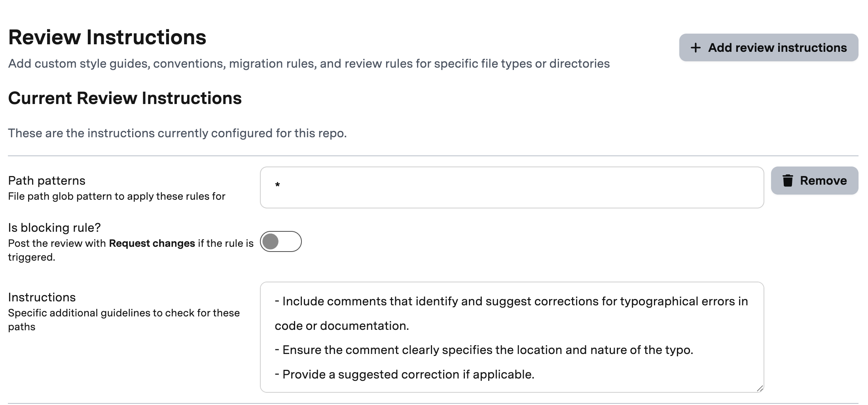The image size is (868, 405).
Task: Select the asterisk glob pattern text
Action: pos(277,184)
